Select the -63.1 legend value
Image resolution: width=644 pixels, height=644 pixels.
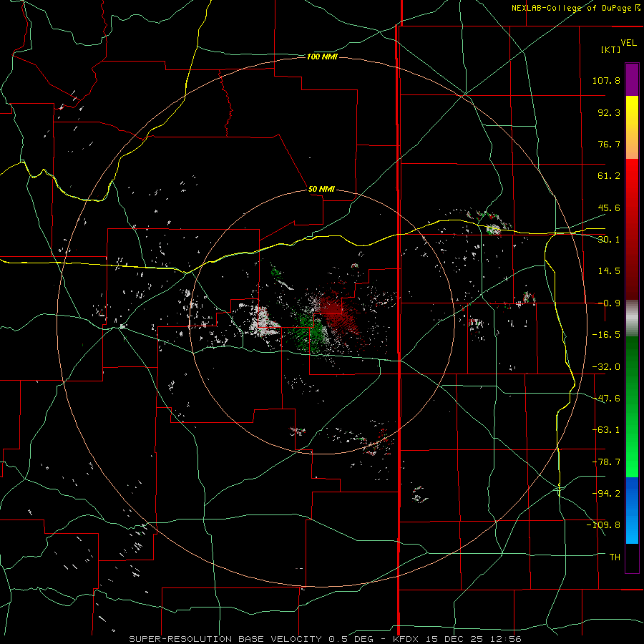pos(606,430)
